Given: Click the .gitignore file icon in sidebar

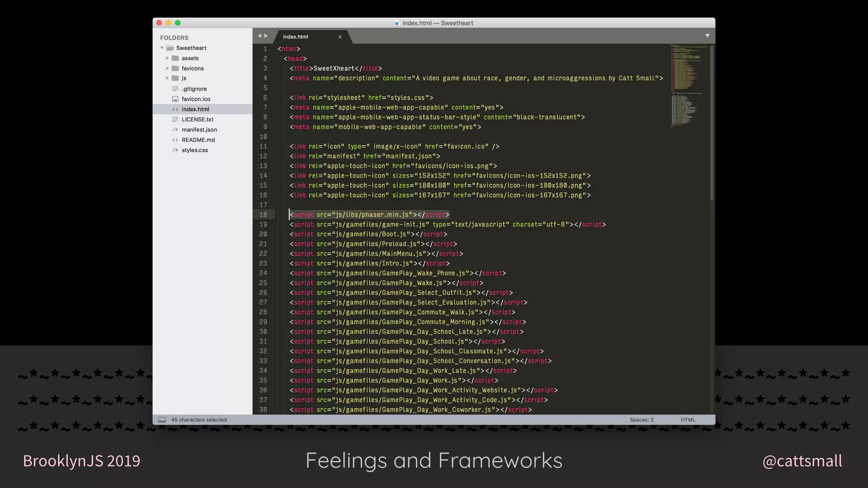Looking at the screenshot, I should coord(175,89).
